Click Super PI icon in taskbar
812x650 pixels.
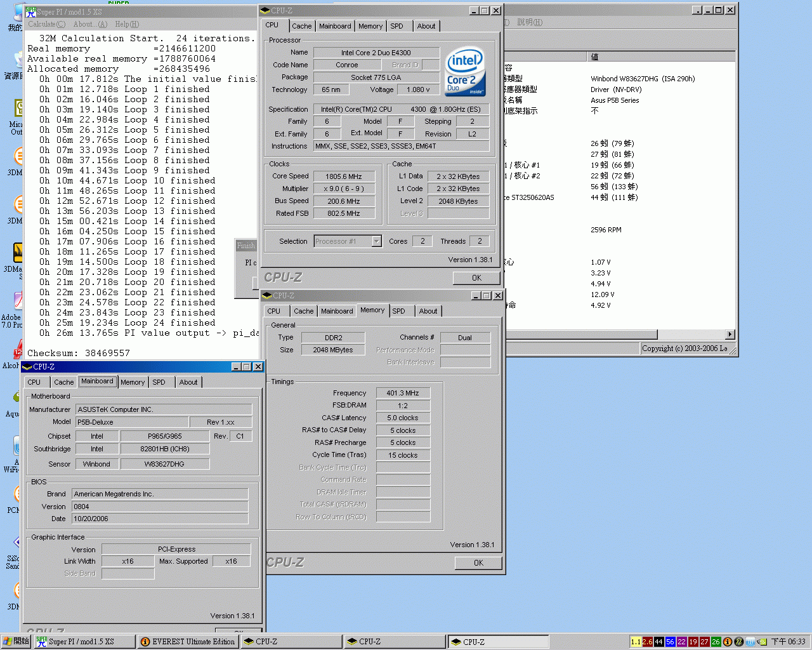(x=41, y=642)
